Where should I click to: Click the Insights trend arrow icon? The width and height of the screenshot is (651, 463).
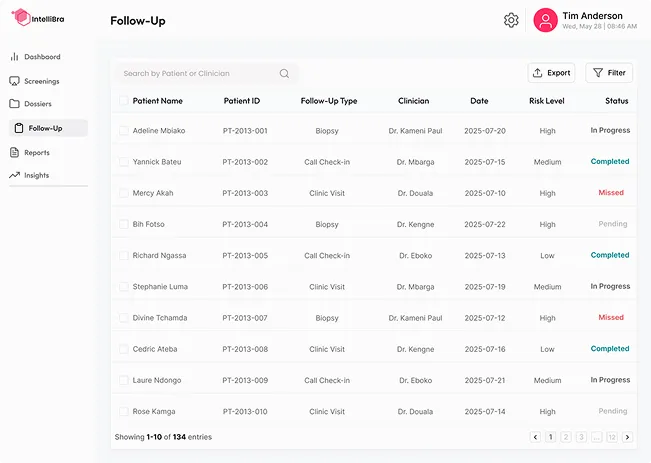coord(15,175)
